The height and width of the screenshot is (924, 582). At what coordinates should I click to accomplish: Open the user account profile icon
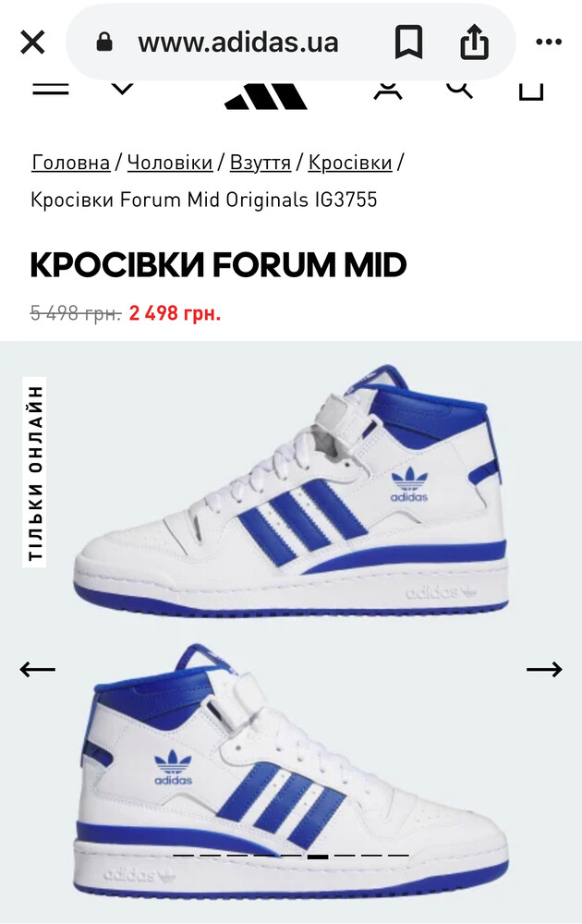click(388, 91)
